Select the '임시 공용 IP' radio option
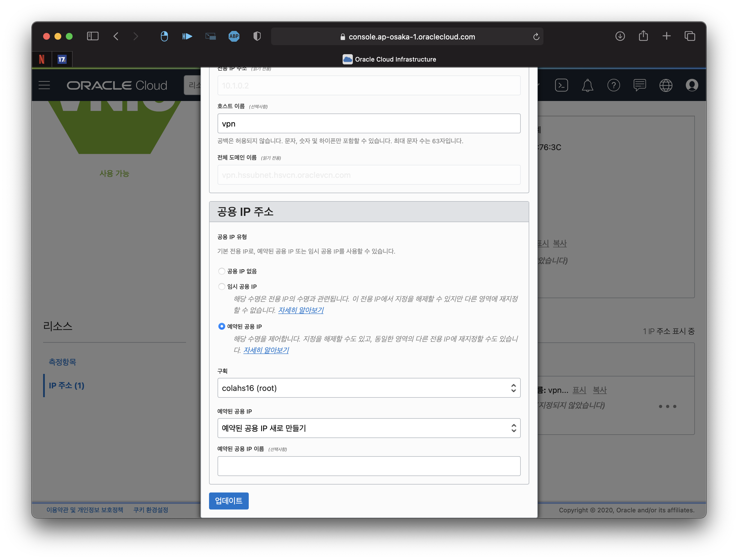 click(x=222, y=286)
